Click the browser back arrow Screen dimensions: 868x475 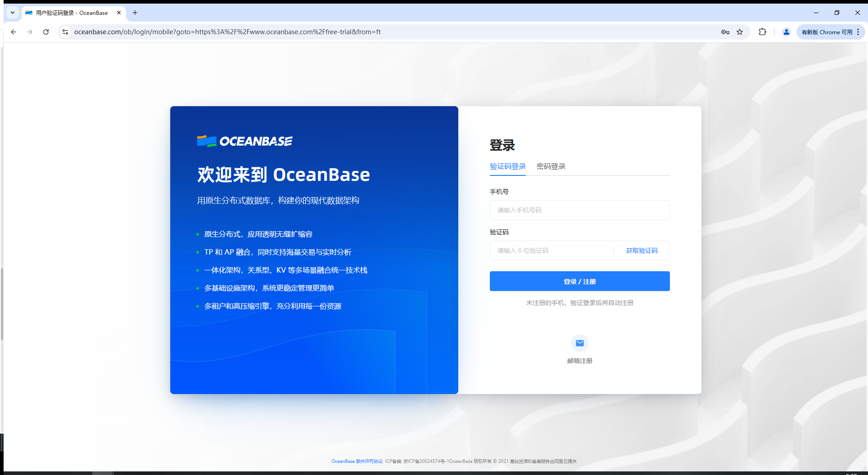click(x=14, y=32)
